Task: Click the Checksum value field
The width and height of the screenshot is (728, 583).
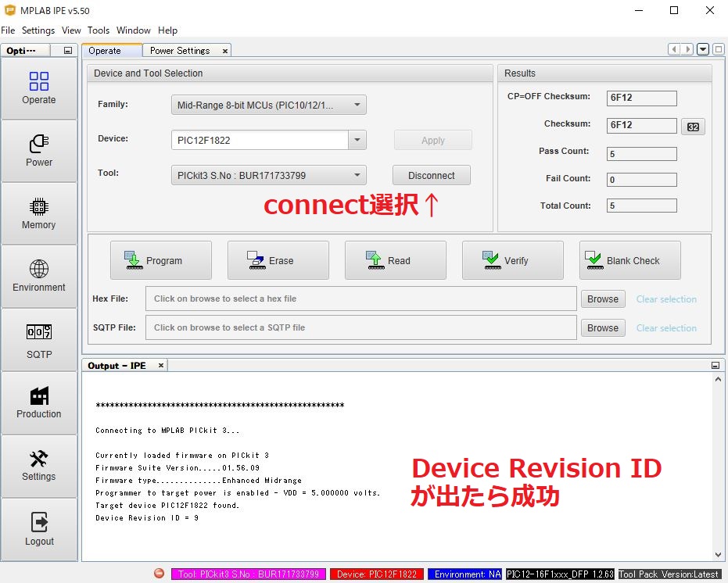Action: [x=641, y=125]
